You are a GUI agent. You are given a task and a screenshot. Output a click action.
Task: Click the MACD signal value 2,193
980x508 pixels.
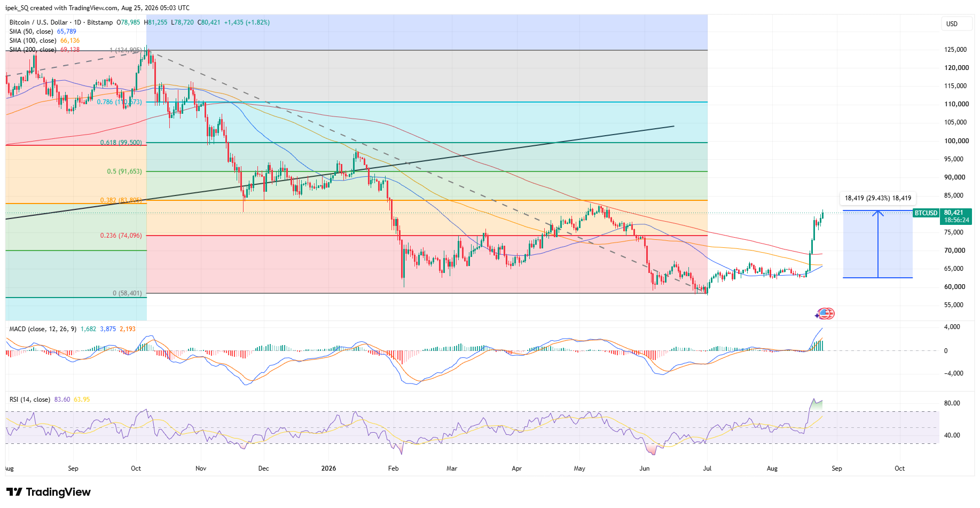pyautogui.click(x=128, y=329)
